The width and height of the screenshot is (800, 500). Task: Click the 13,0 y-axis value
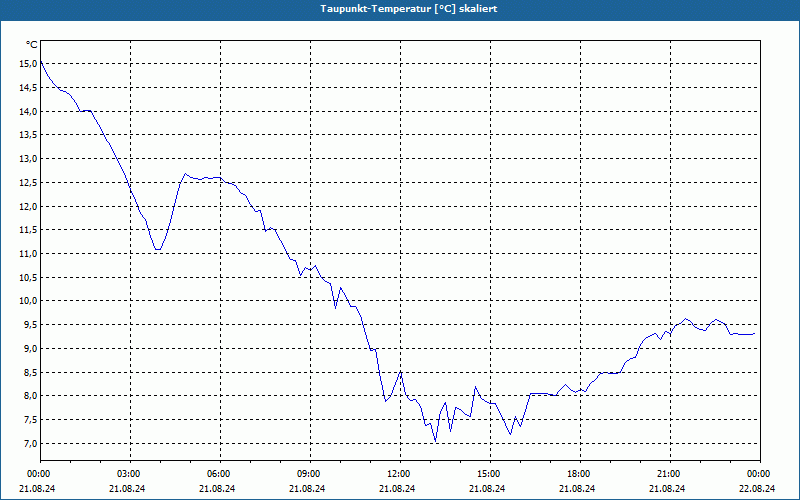(x=29, y=159)
